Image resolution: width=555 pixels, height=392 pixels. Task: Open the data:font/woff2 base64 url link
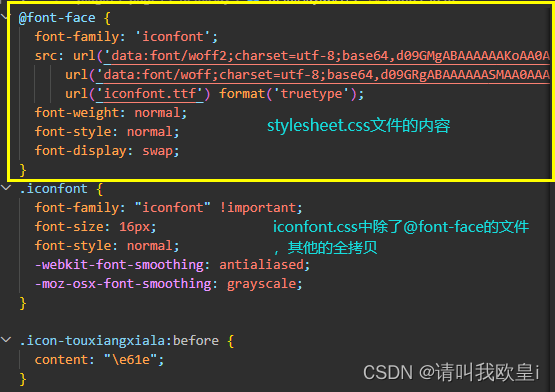point(326,56)
